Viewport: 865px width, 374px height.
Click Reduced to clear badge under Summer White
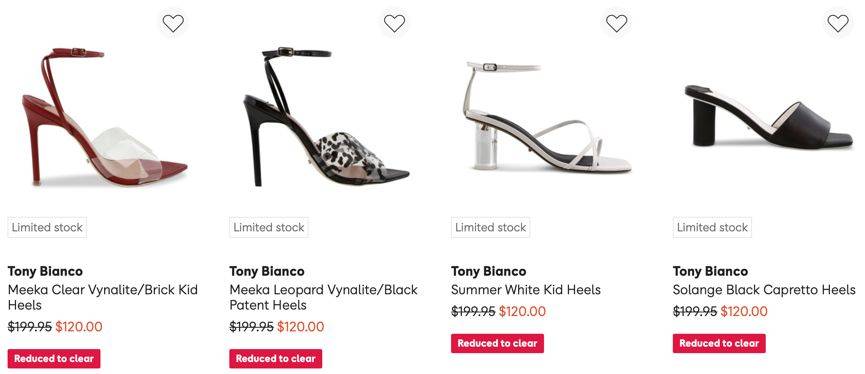[498, 343]
